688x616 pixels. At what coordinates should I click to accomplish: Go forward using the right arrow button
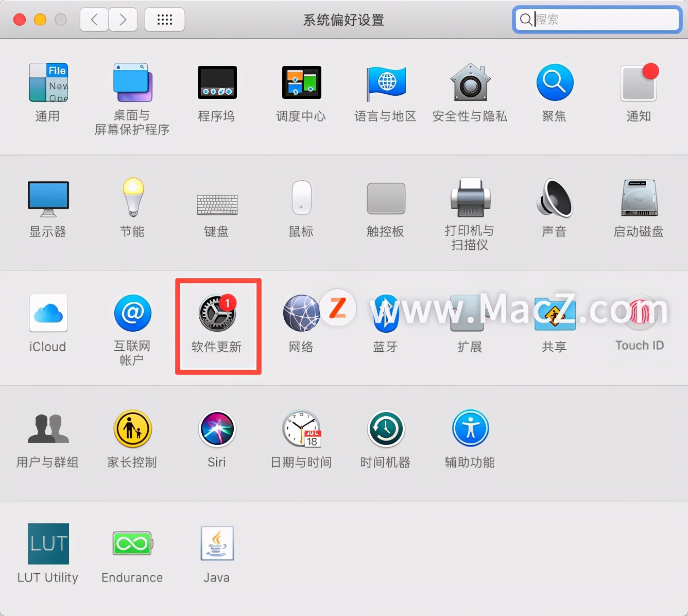pyautogui.click(x=123, y=19)
